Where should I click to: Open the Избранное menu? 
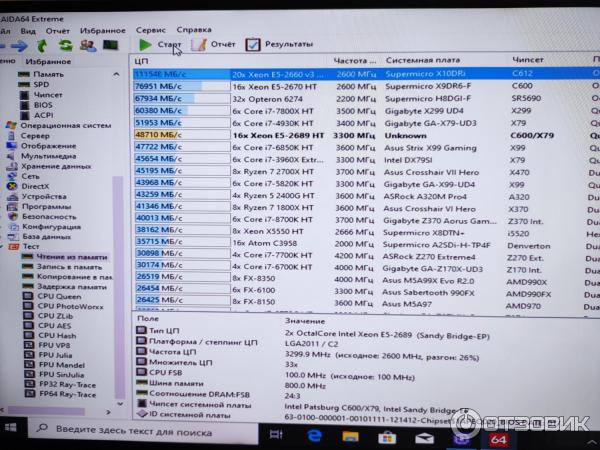103,31
